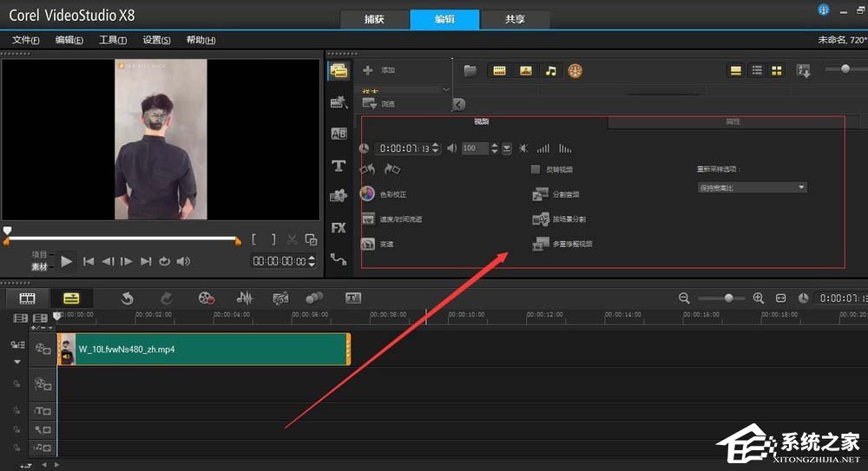Toggle showing audio files in the library
Screen dimensions: 868x471
[x=551, y=70]
